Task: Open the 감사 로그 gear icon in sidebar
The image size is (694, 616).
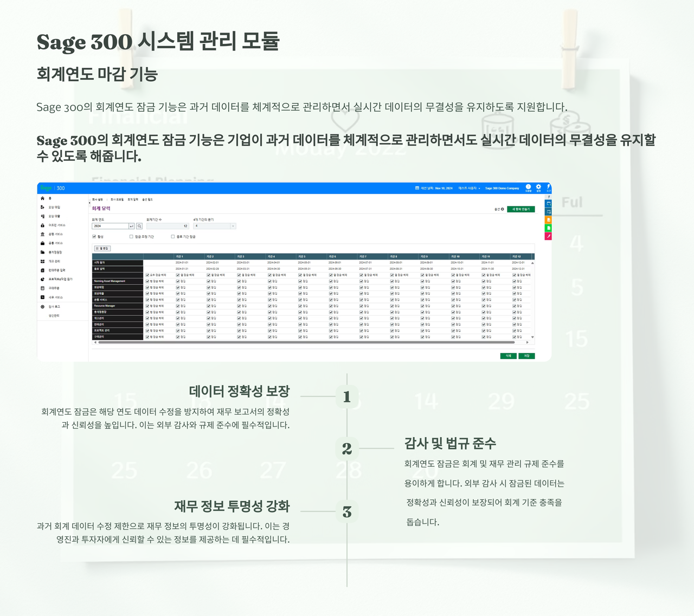Action: tap(42, 307)
